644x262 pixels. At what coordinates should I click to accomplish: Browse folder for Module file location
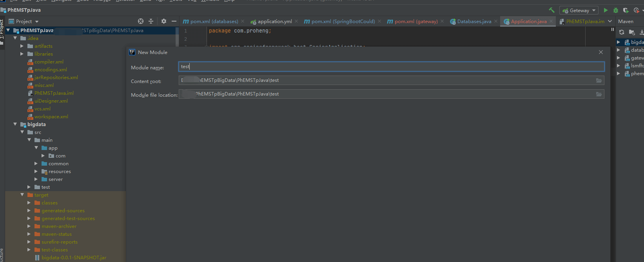599,94
